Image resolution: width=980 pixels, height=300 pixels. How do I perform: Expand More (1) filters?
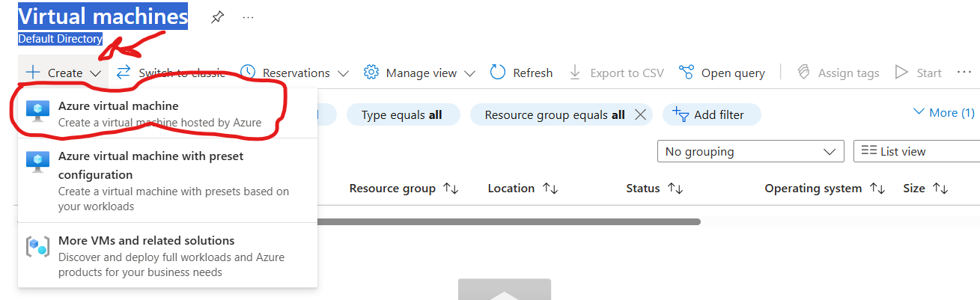pos(944,112)
